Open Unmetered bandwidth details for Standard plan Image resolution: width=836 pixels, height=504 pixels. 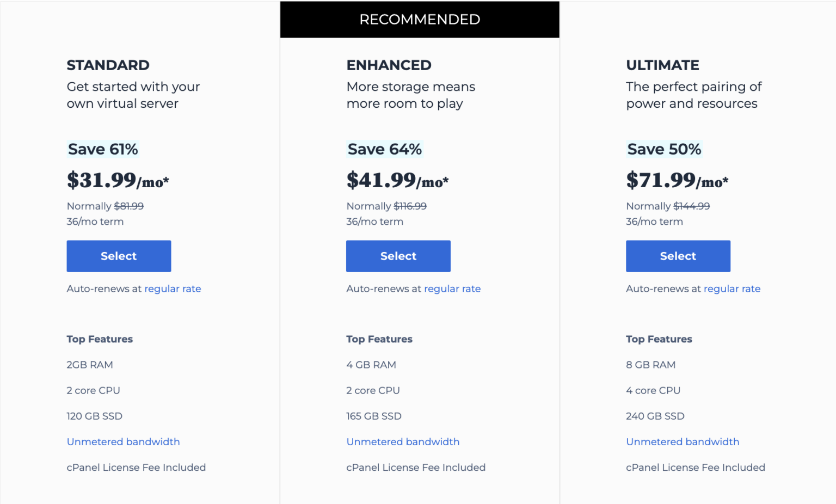tap(123, 441)
